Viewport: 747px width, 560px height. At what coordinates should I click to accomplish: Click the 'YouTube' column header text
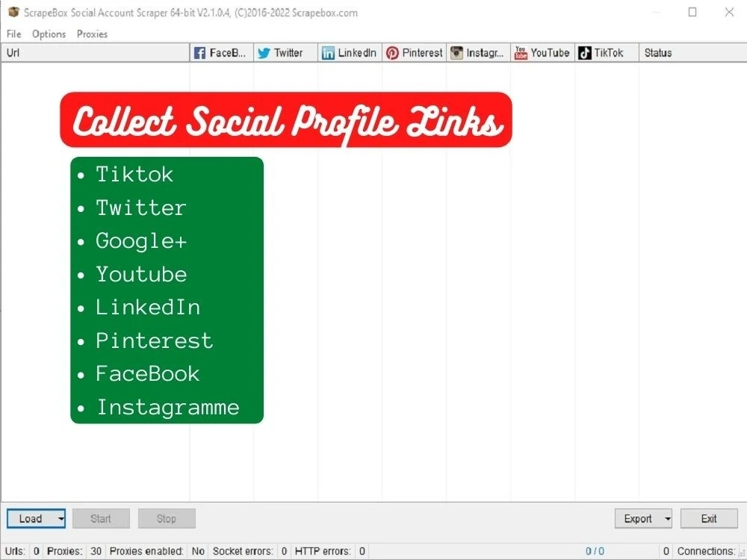(x=551, y=53)
